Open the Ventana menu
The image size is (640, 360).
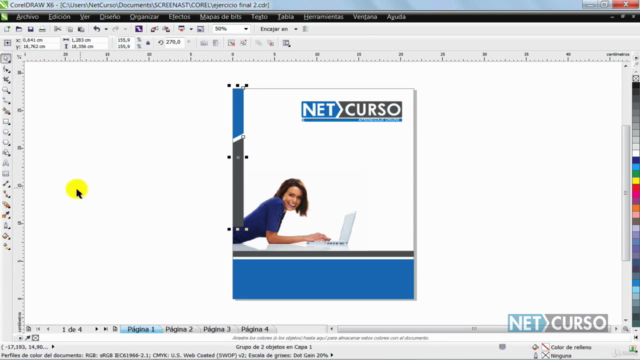point(365,17)
